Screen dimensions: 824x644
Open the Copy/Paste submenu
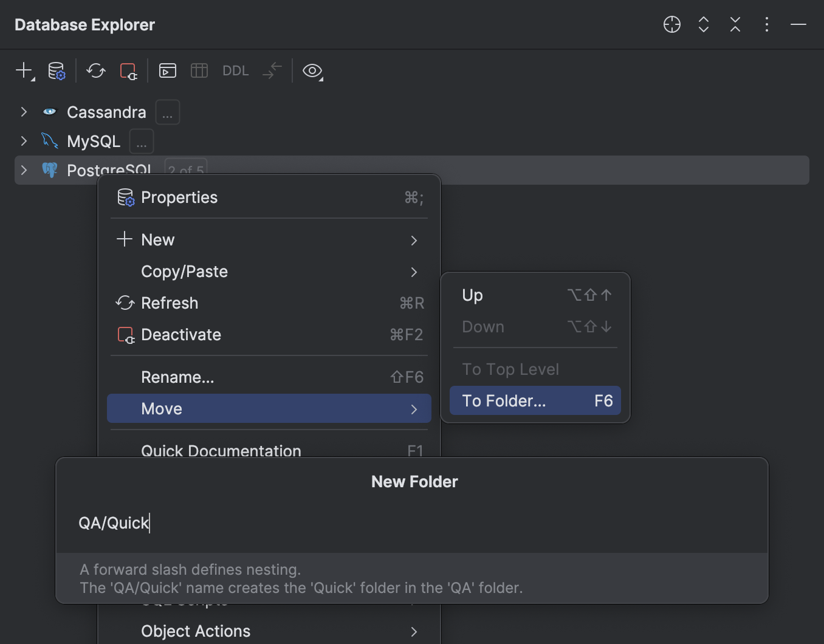tap(269, 272)
